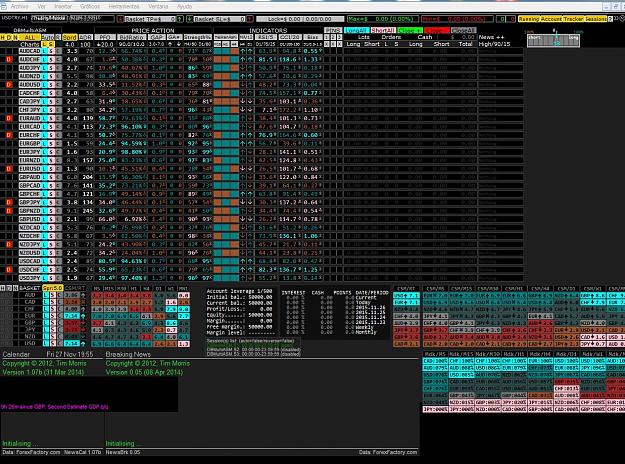The height and width of the screenshot is (464, 625).
Task: Click the RSI/S indicator header
Action: (x=265, y=37)
